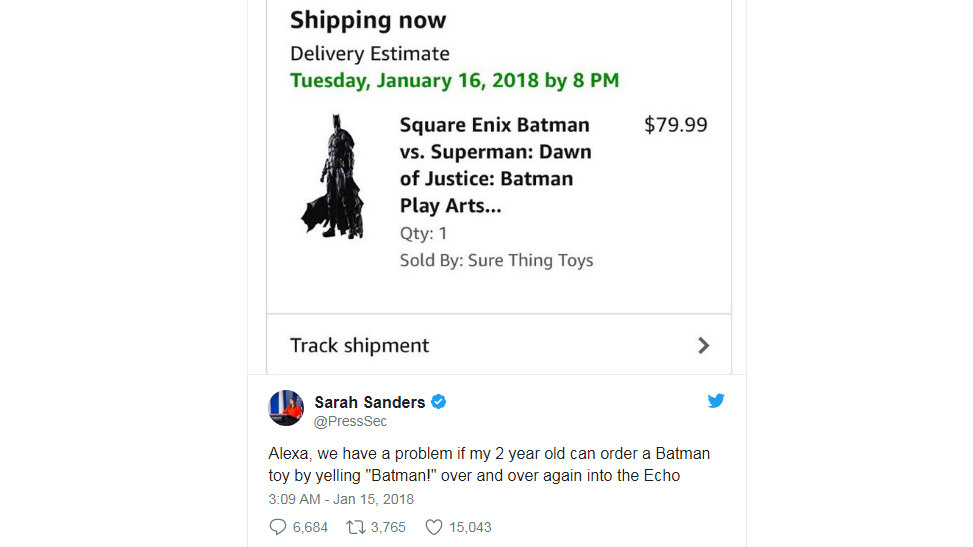Click the tweet timestamp Jan 15, 2018

click(x=341, y=499)
